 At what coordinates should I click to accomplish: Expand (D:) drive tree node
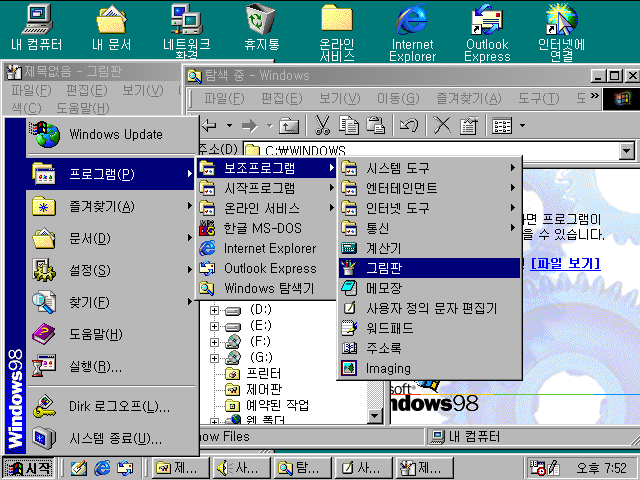[x=214, y=310]
